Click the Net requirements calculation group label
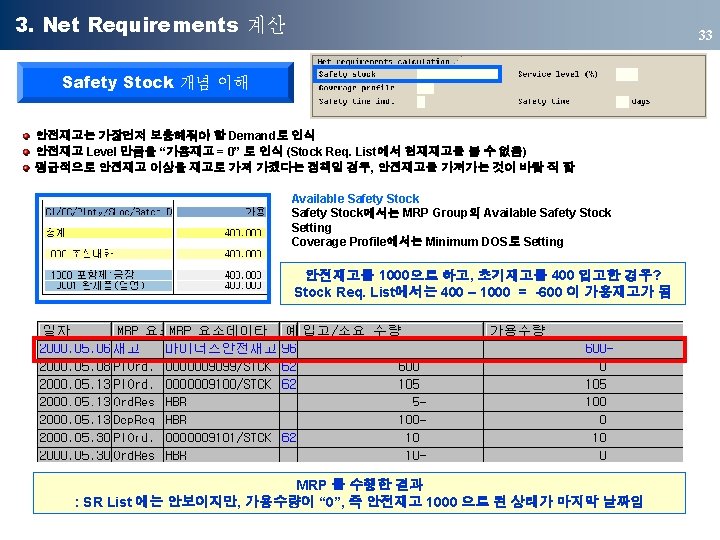This screenshot has height=540, width=720. 386,61
